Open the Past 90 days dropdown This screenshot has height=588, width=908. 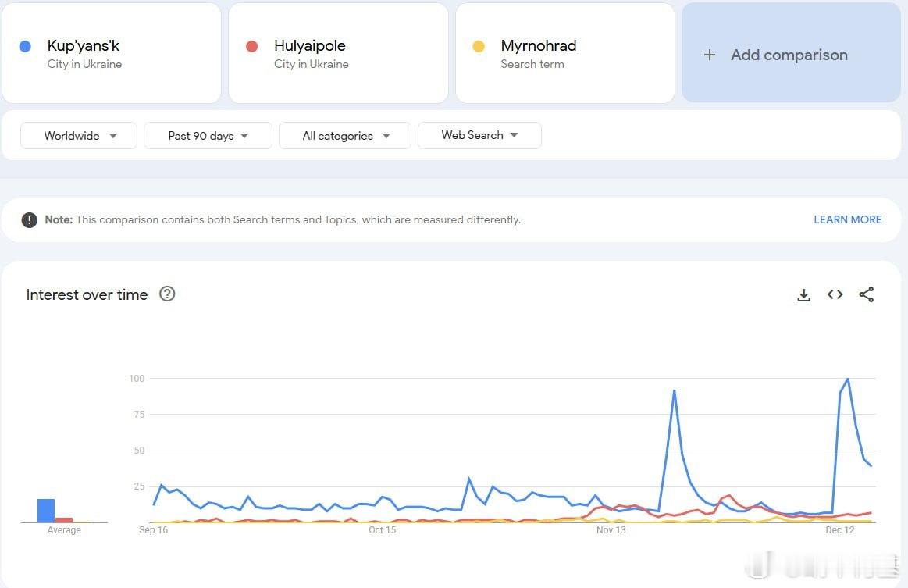208,136
